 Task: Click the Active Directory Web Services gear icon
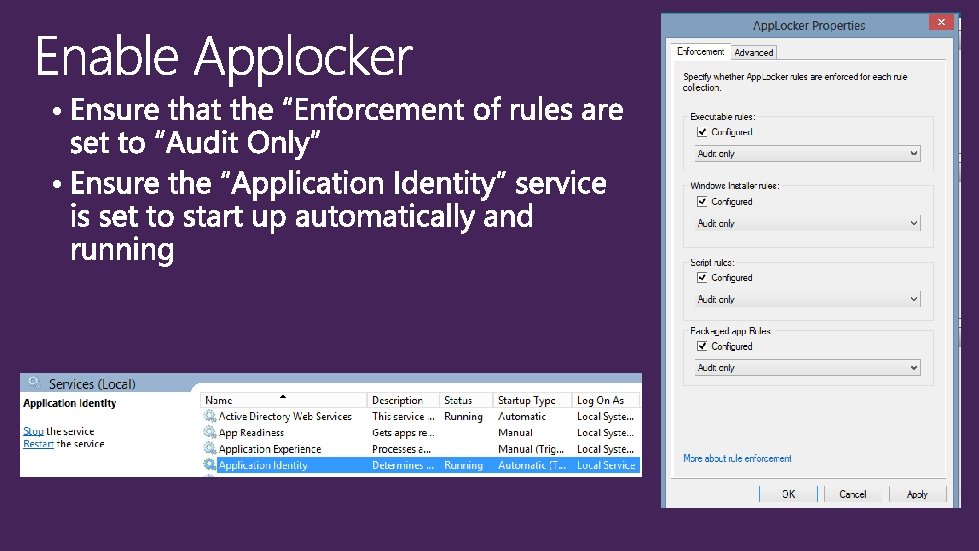210,416
